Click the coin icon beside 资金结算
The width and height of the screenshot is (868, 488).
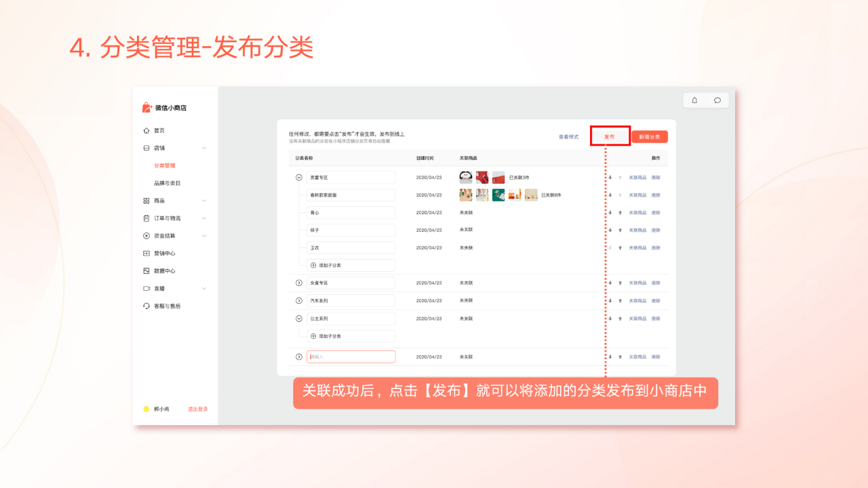[x=146, y=236]
